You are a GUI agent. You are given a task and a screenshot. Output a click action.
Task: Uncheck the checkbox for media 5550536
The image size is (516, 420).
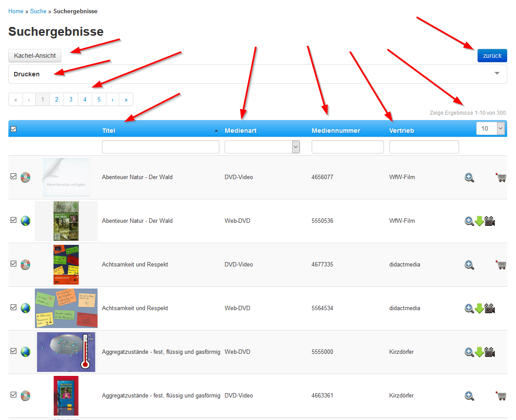point(14,220)
